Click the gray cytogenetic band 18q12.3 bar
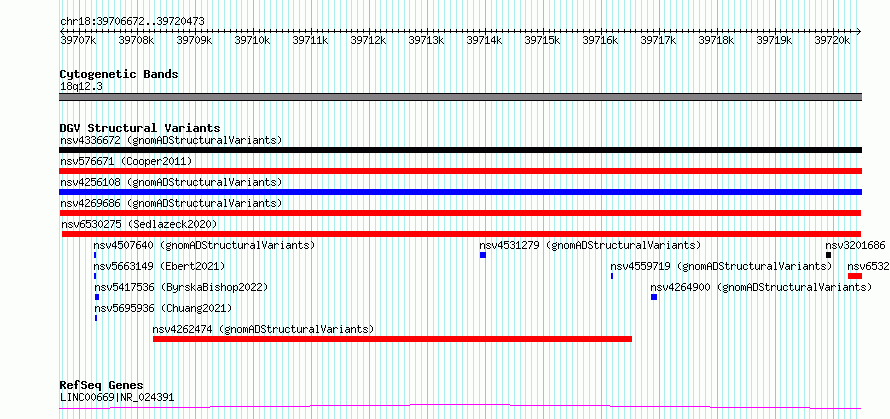The width and height of the screenshot is (890, 419). pos(460,97)
